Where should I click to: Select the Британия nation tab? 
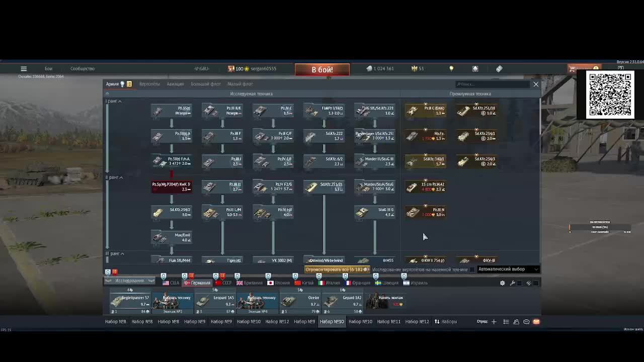249,283
